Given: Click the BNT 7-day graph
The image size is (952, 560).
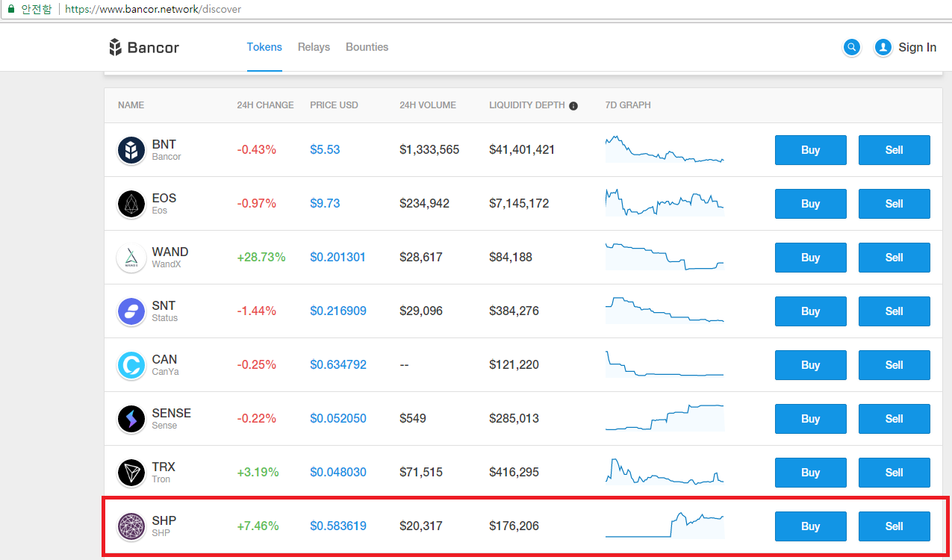Looking at the screenshot, I should 665,149.
